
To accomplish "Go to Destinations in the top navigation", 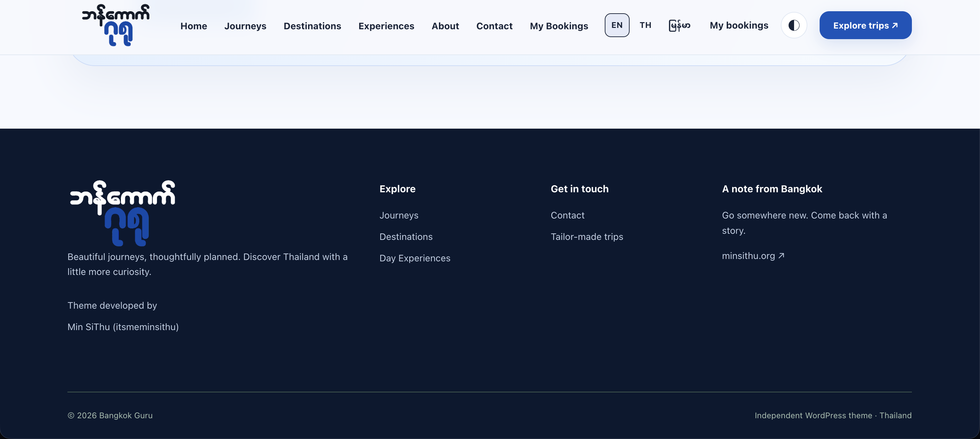I will tap(312, 26).
